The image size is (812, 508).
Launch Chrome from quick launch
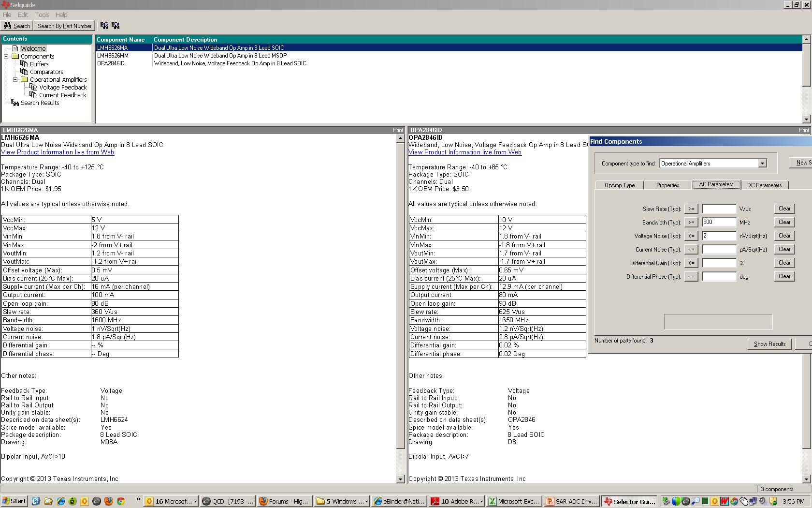(x=121, y=501)
